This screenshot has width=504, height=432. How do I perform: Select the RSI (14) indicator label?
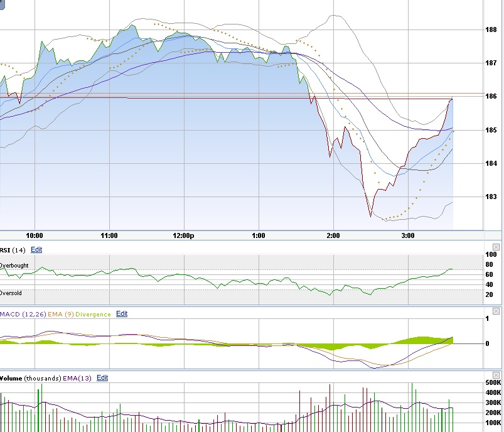[13, 249]
